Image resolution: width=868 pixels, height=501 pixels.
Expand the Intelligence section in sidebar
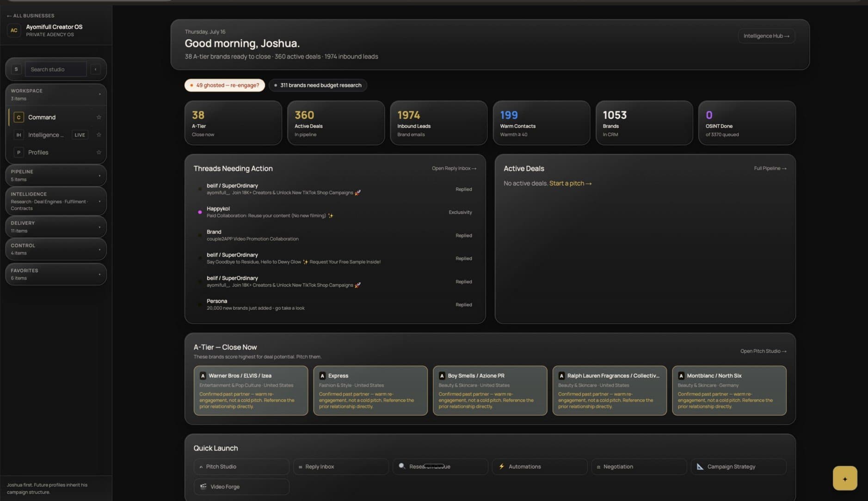(x=56, y=201)
